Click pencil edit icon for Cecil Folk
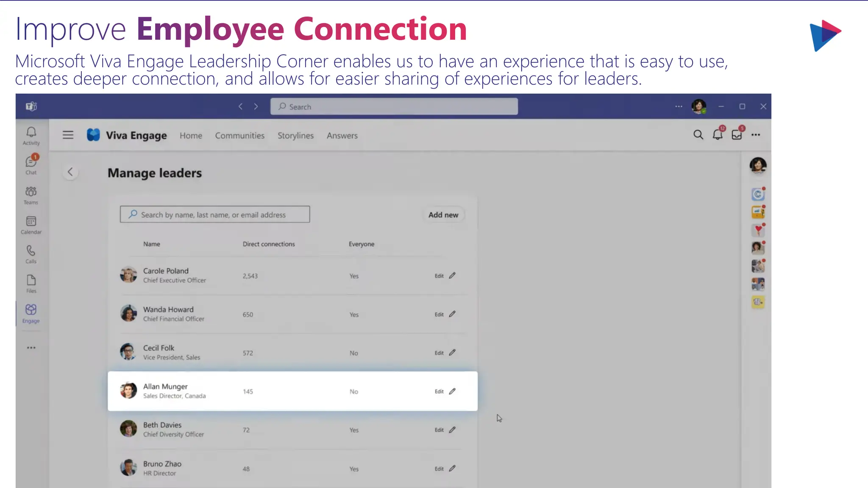868x488 pixels. click(x=452, y=352)
